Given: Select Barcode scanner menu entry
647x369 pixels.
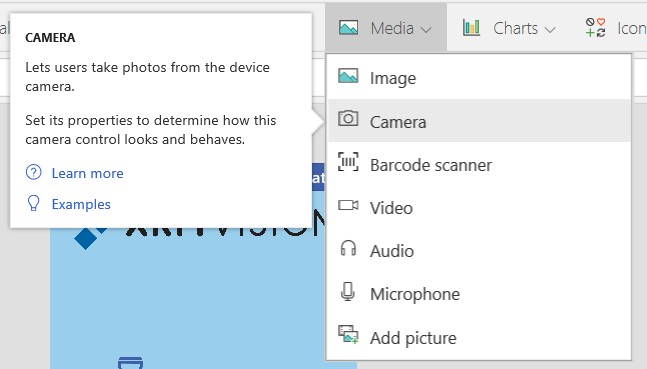Looking at the screenshot, I should coord(479,165).
